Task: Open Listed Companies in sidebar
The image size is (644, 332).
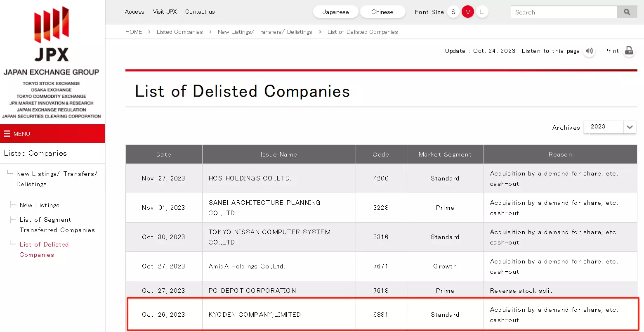Action: point(35,153)
